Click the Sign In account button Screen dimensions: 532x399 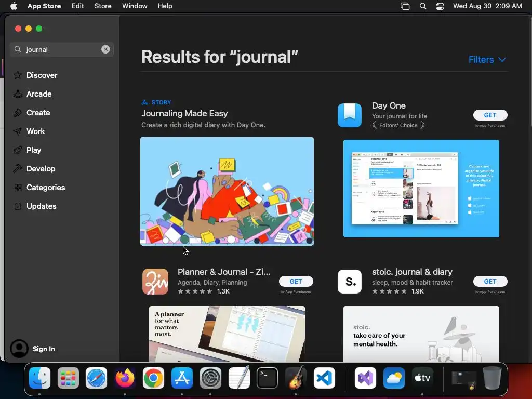[33, 349]
